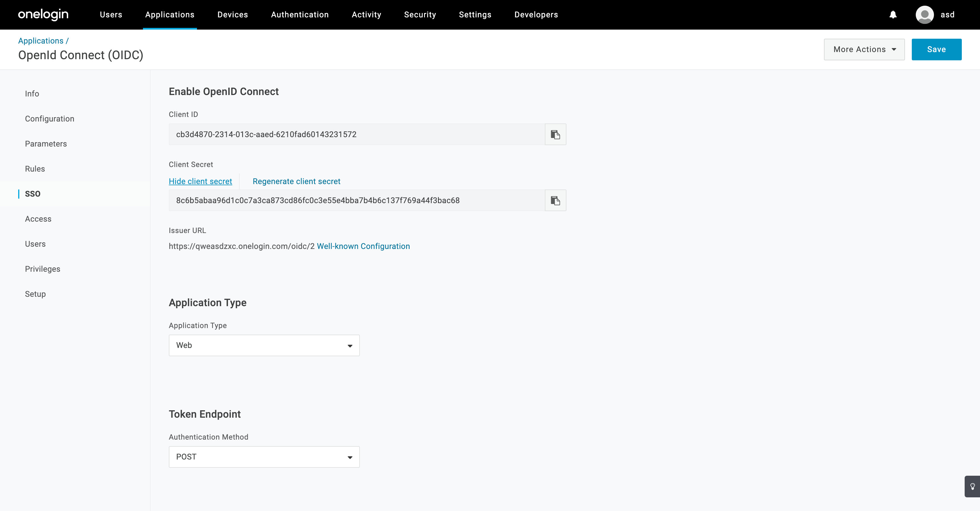Click Regenerate client secret link

click(296, 181)
